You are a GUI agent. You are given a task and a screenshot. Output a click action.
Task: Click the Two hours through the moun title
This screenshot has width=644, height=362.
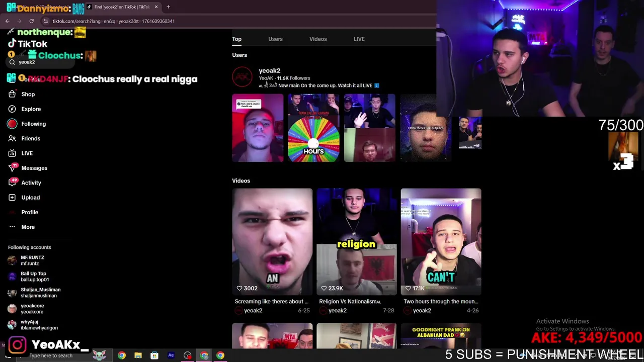pyautogui.click(x=441, y=301)
